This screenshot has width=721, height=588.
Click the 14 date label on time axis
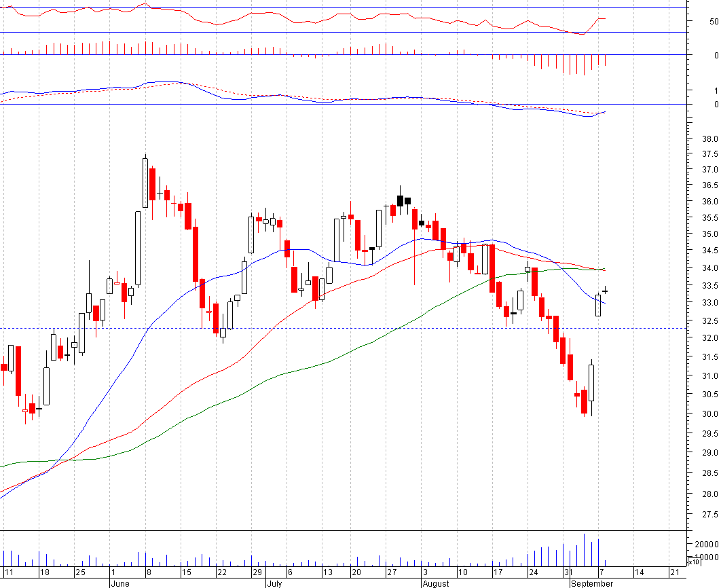pyautogui.click(x=639, y=572)
